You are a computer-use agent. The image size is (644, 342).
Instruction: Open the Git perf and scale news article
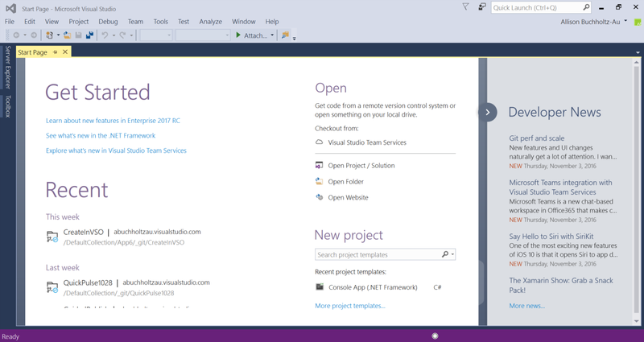537,138
